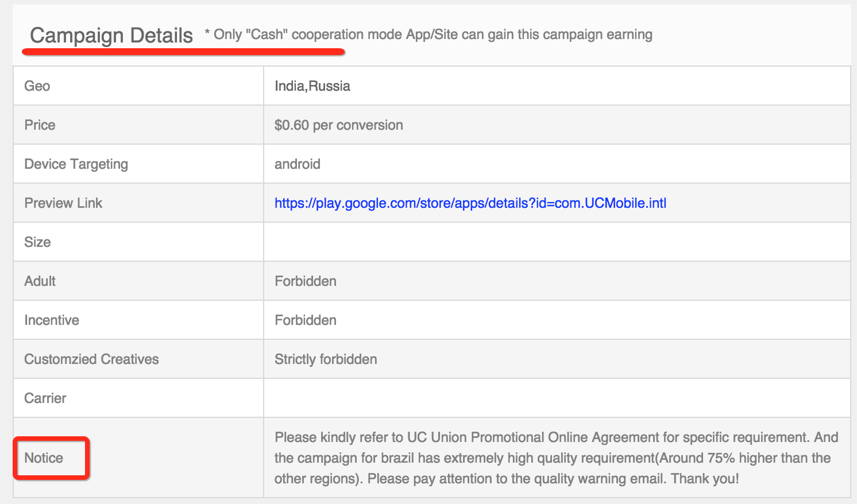Select the Geo row label
Image resolution: width=857 pixels, height=504 pixels.
coord(37,86)
